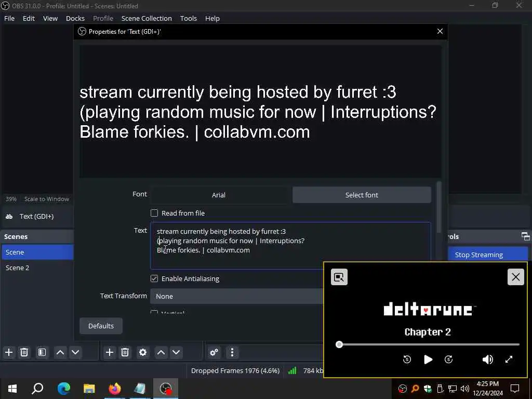
Task: Open the Scene Collection menu
Action: click(147, 18)
